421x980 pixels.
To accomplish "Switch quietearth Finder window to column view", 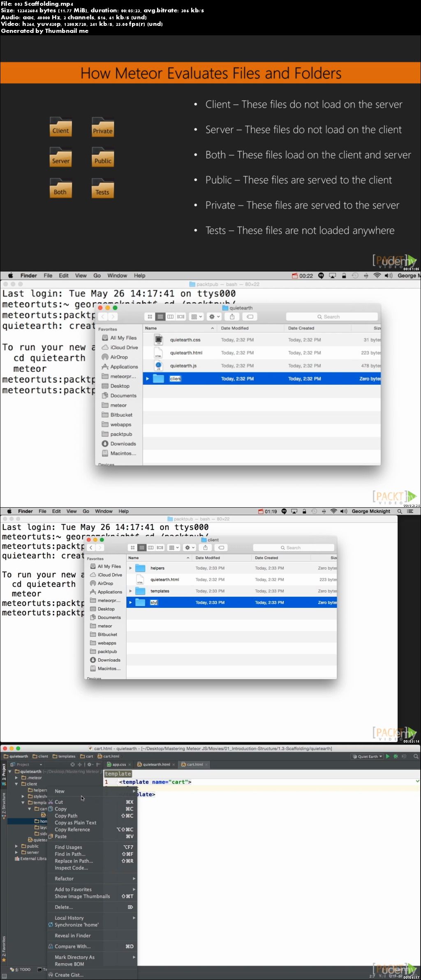I will [170, 317].
